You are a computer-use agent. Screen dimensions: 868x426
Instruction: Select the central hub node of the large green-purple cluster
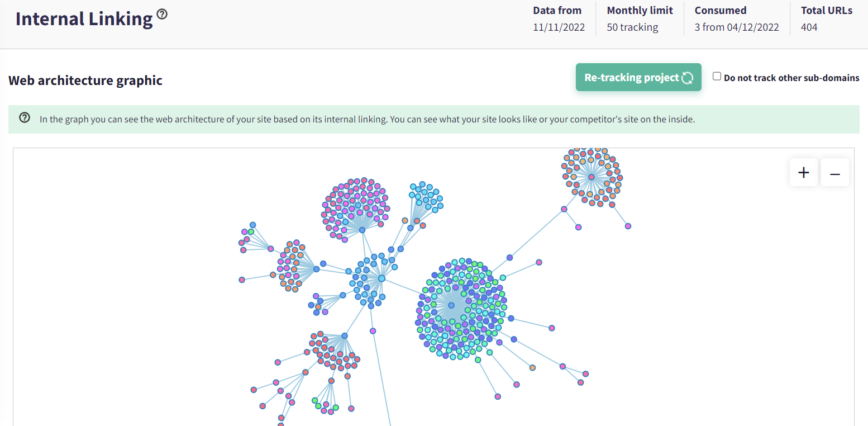(x=451, y=305)
